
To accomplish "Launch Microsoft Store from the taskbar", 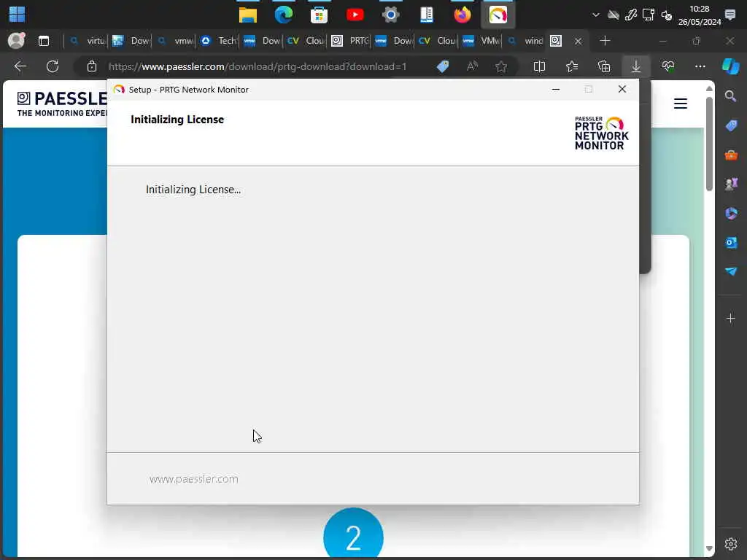I will (x=320, y=15).
